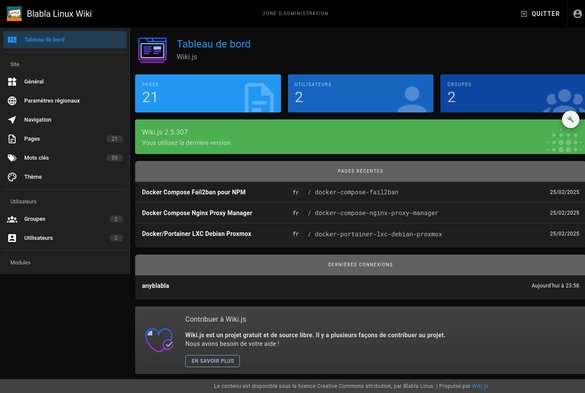Viewport: 585px width, 393px height.
Task: Click the Groupes people icon in sidebar
Action: (x=12, y=219)
